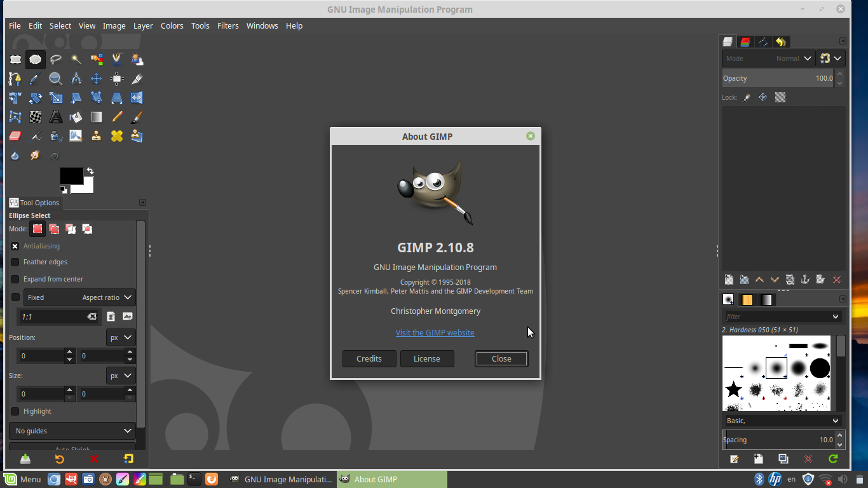Viewport: 868px width, 488px height.
Task: Select the Scissors Select tool
Action: pyautogui.click(x=117, y=60)
